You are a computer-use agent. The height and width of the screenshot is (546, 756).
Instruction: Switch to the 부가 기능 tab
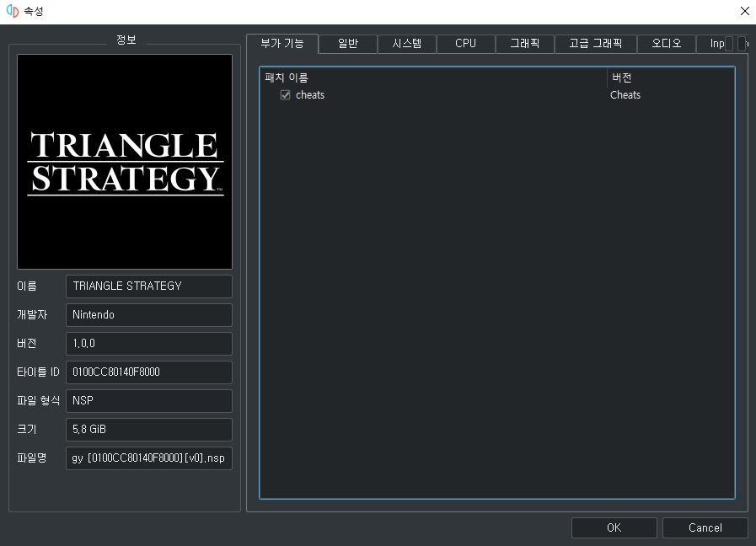[x=282, y=43]
